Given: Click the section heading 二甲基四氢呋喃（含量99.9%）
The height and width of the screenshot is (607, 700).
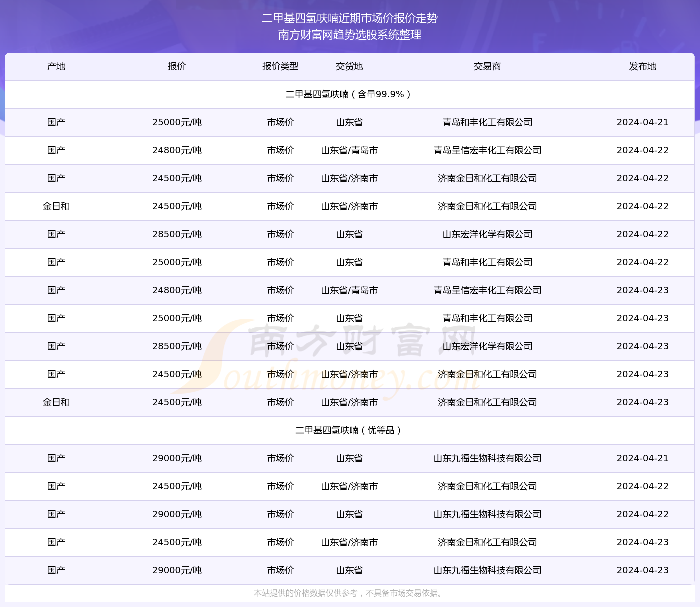Looking at the screenshot, I should (349, 94).
